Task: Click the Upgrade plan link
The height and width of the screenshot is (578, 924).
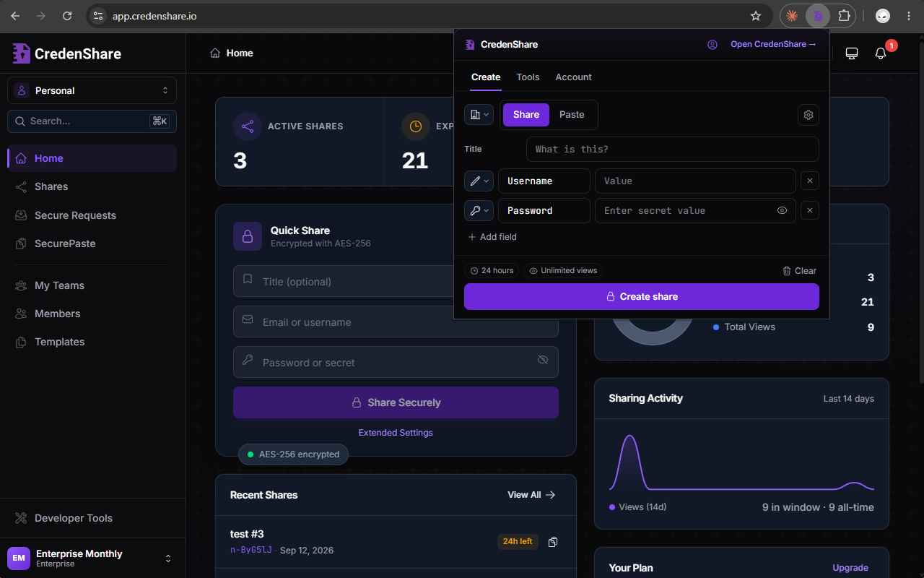Action: [850, 568]
